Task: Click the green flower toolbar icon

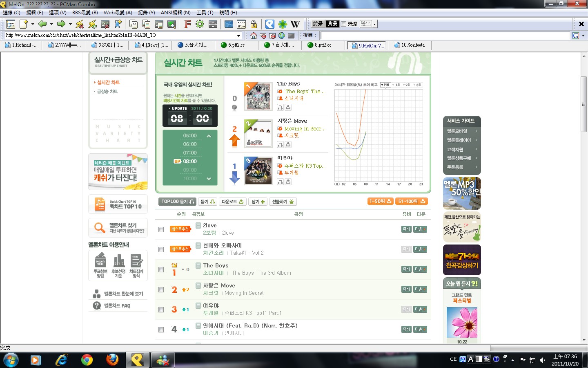Action: coord(283,24)
